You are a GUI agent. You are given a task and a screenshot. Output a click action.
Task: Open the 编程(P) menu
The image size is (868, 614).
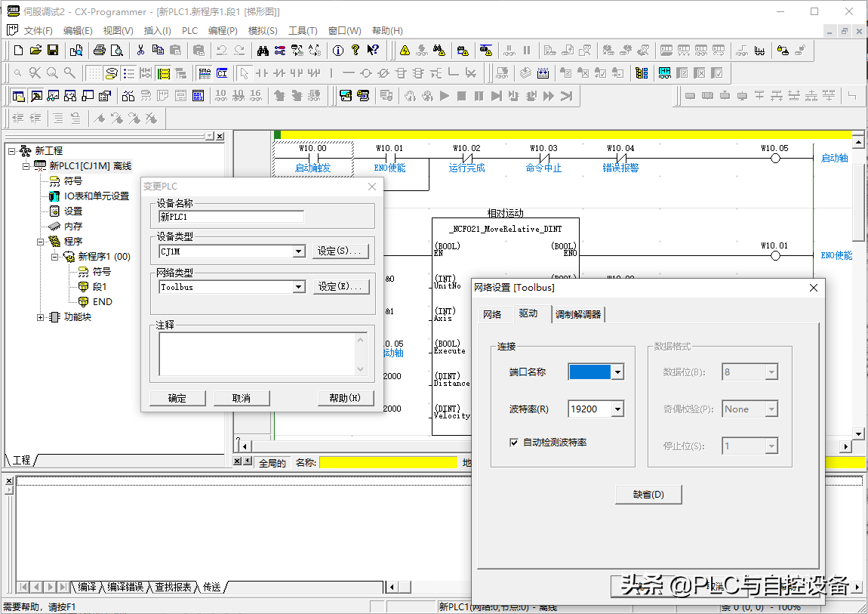[x=223, y=31]
